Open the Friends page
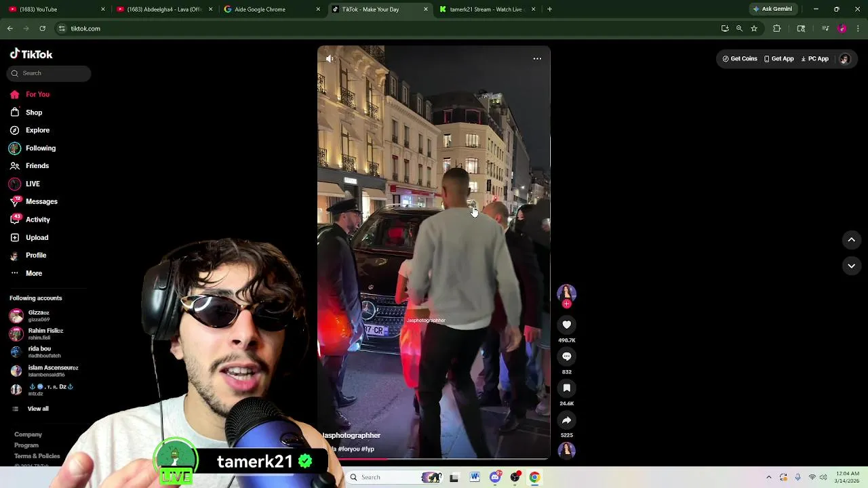Image resolution: width=868 pixels, height=488 pixels. click(29, 165)
